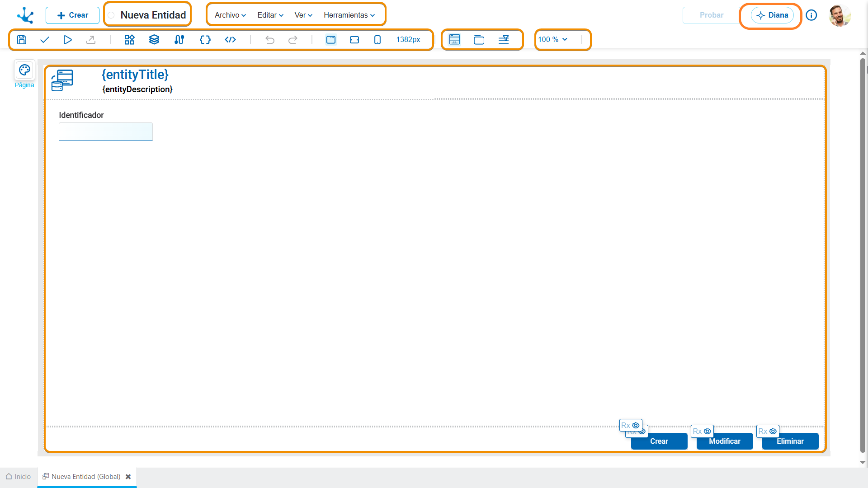Open the Editar menu
Viewport: 868px width, 488px height.
[x=270, y=15]
